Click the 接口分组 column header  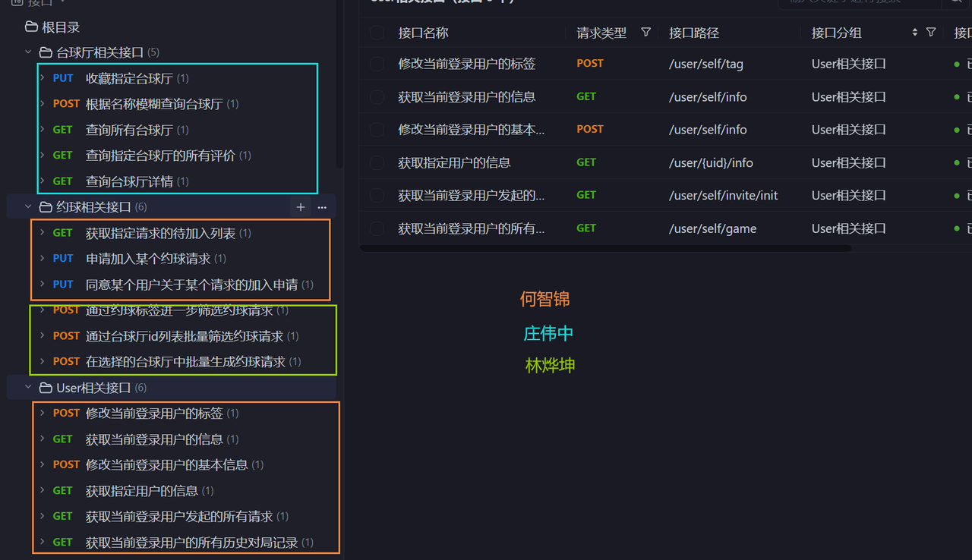(x=836, y=33)
